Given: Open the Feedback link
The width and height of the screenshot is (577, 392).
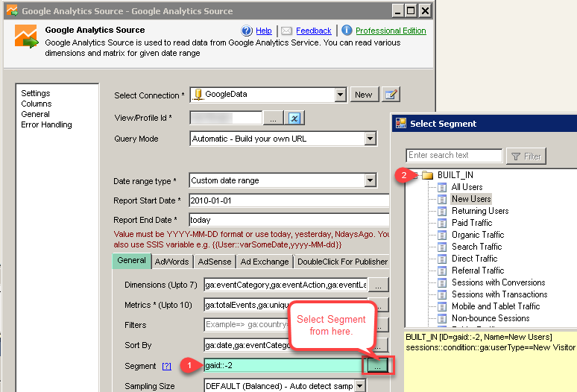Looking at the screenshot, I should [x=314, y=31].
